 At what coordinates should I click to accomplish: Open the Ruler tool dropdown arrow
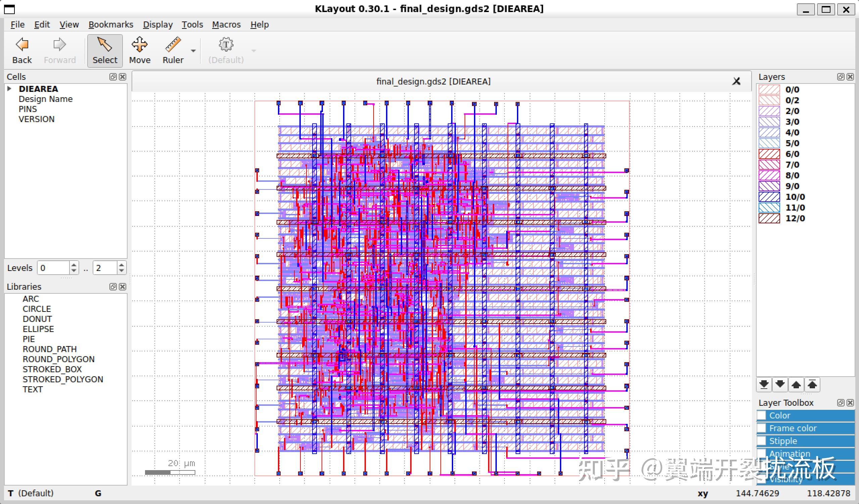pyautogui.click(x=193, y=51)
